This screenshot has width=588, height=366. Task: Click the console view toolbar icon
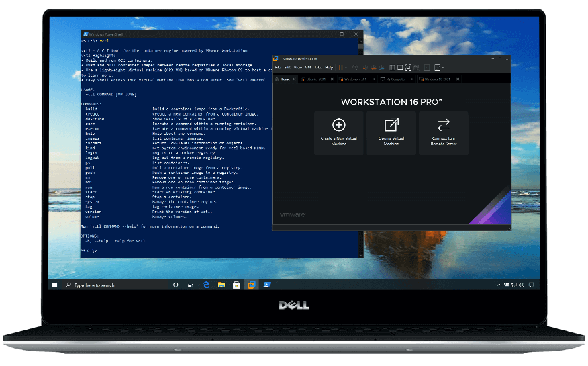click(427, 68)
